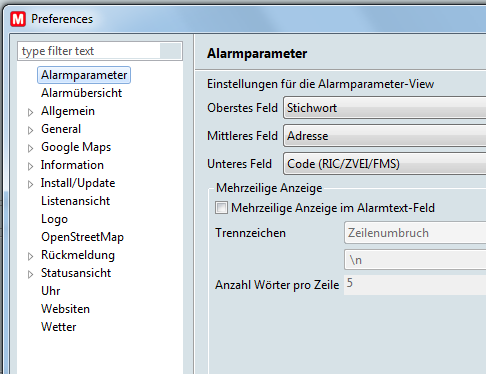Open Wetter preference page
486x374 pixels.
[59, 327]
